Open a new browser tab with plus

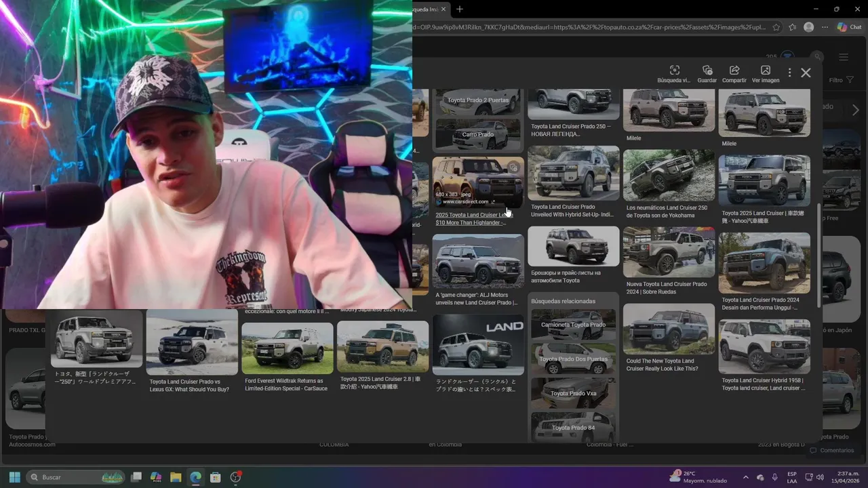click(460, 9)
